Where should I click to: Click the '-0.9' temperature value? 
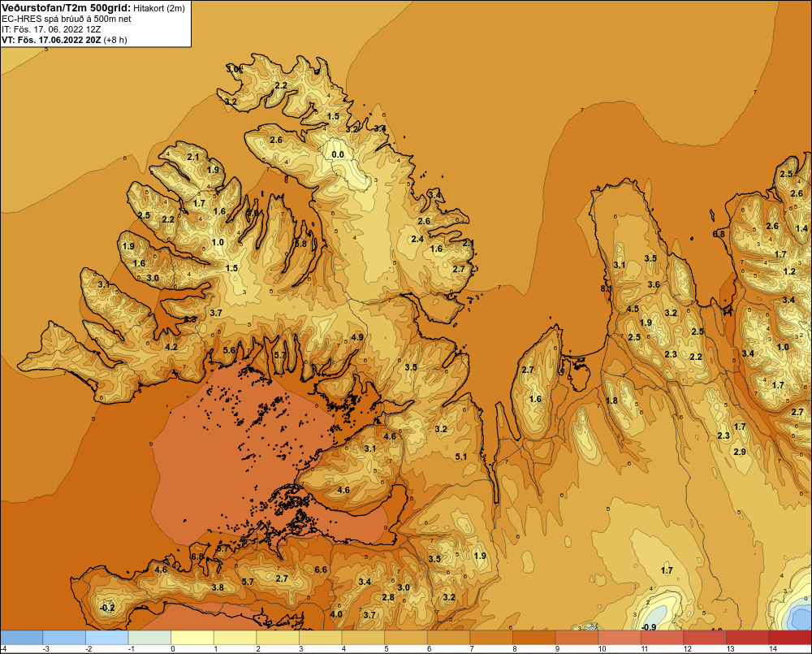click(x=649, y=627)
